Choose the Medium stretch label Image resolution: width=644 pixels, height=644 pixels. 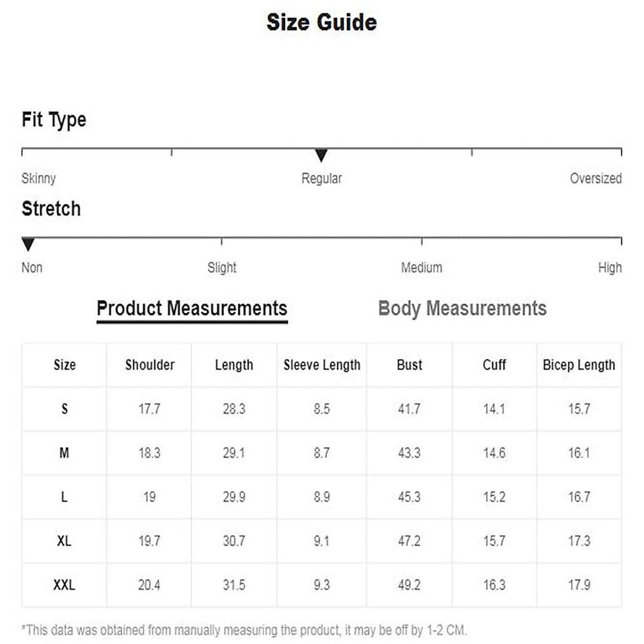421,267
